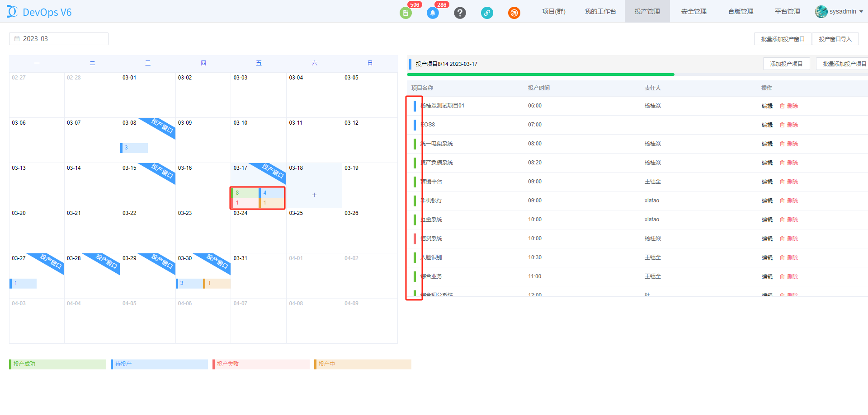Click the 投产窗口导入 button
This screenshot has height=415, width=868.
coord(835,39)
